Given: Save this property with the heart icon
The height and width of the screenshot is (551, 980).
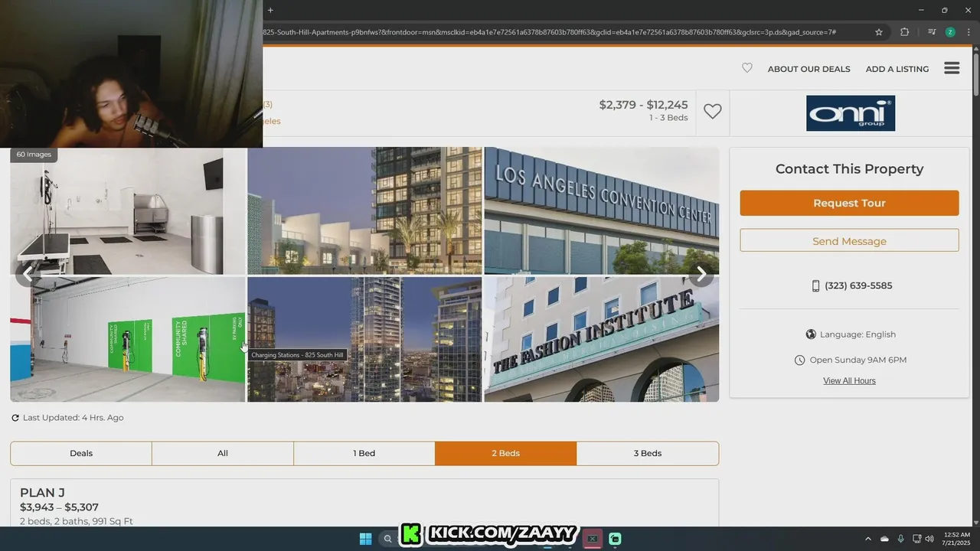Looking at the screenshot, I should click(713, 111).
